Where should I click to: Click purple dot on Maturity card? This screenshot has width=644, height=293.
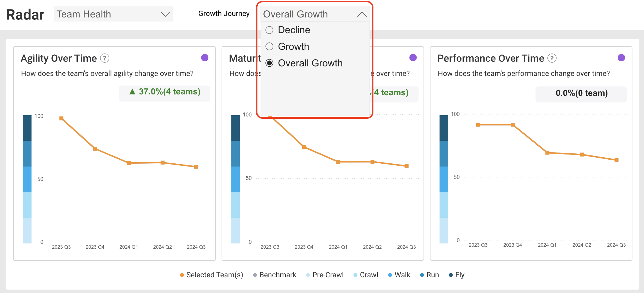[x=413, y=58]
